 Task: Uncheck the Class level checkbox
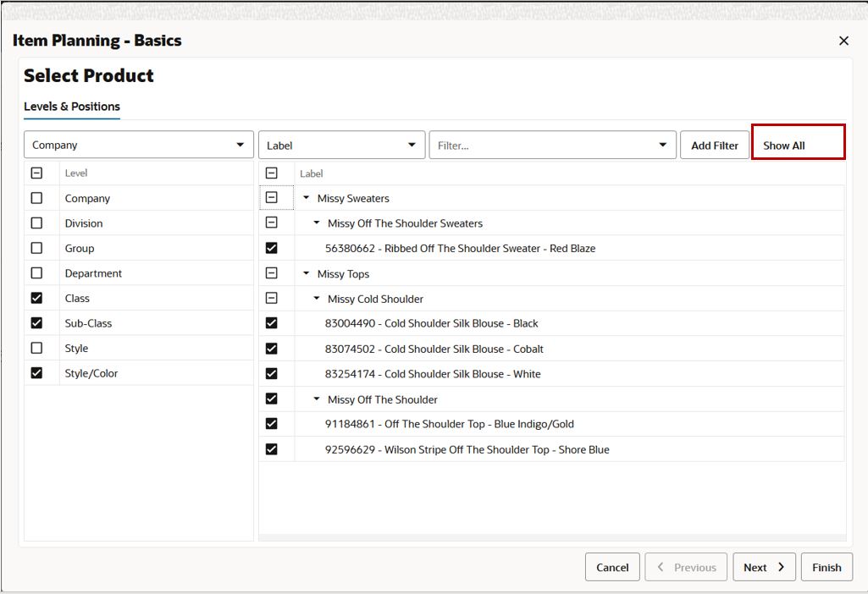coord(36,298)
